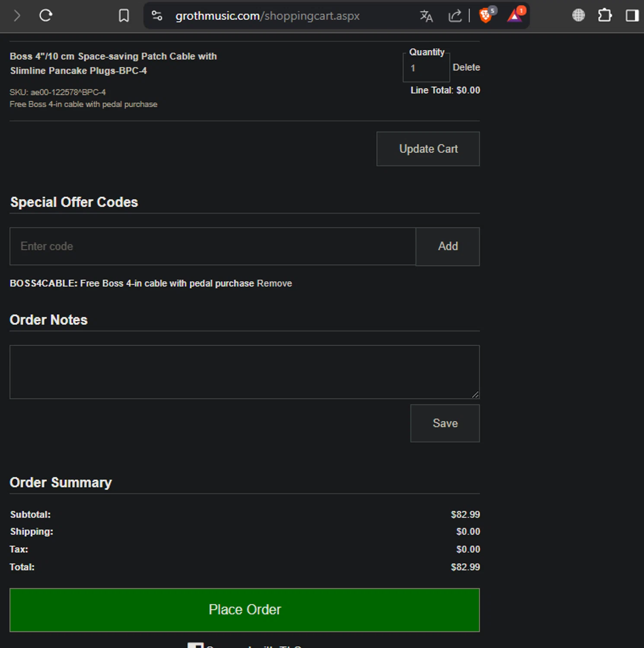The width and height of the screenshot is (644, 648).
Task: Click the globe icon in toolbar
Action: click(x=578, y=16)
